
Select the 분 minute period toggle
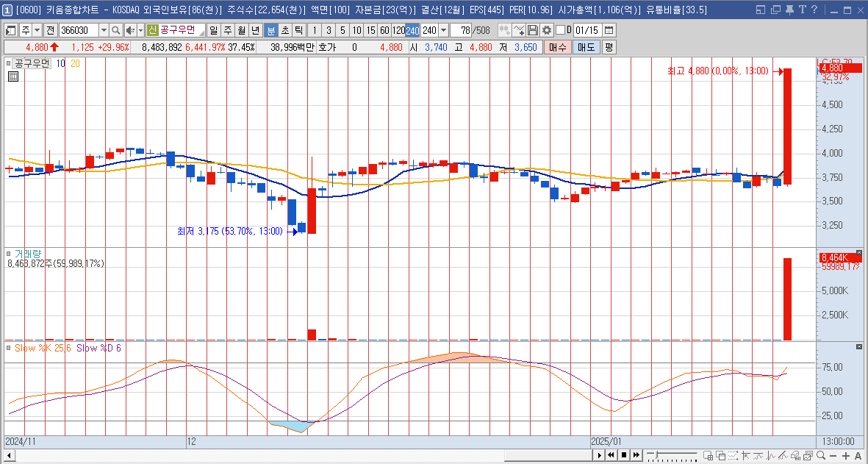tap(270, 30)
